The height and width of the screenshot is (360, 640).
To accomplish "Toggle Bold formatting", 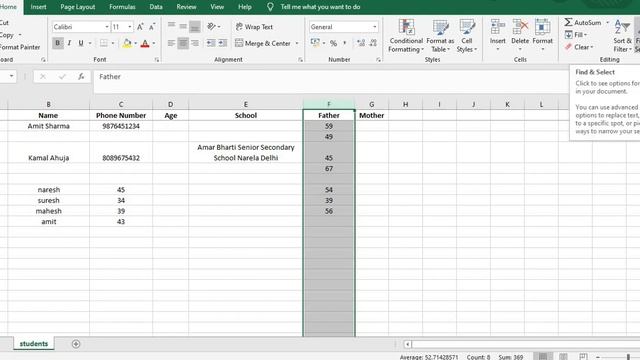I will (x=58, y=43).
